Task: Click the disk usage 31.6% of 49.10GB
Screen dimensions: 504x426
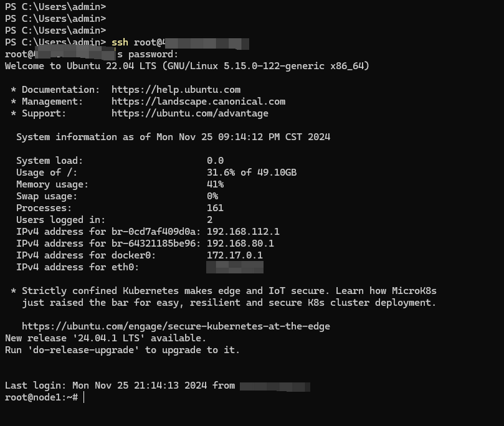Action: click(x=251, y=173)
